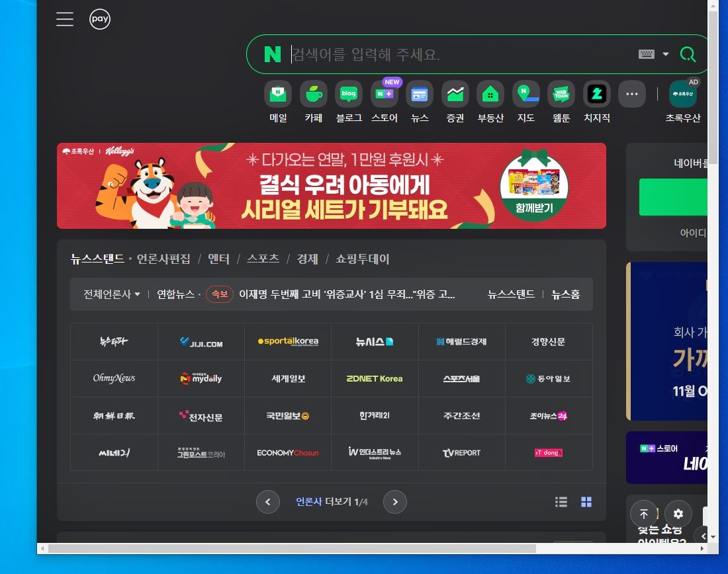The width and height of the screenshot is (728, 574).
Task: Open the OhmyNews press logo
Action: coord(114,379)
